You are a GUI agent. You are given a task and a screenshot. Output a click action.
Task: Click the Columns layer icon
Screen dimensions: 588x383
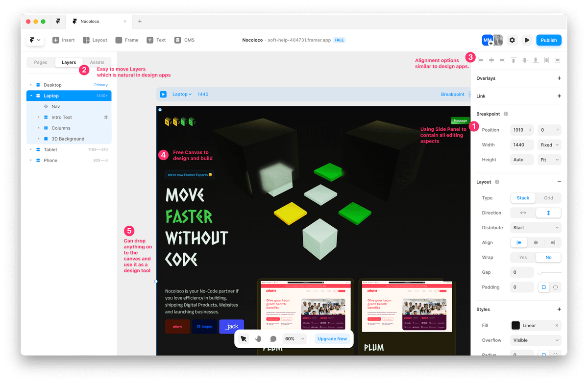click(46, 128)
